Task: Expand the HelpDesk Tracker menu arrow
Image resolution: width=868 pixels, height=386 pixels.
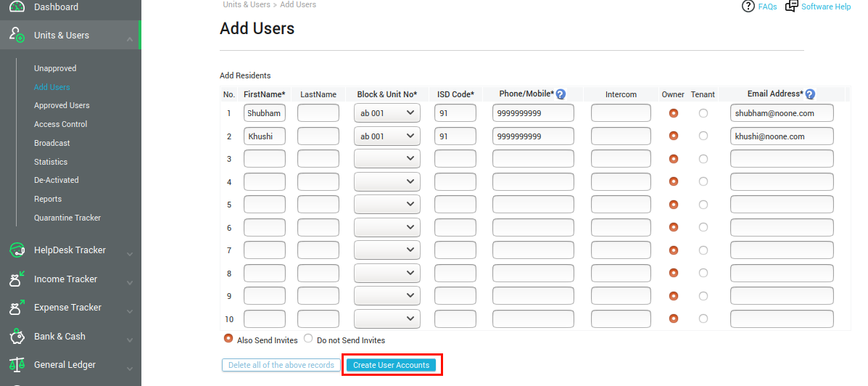Action: (130, 254)
